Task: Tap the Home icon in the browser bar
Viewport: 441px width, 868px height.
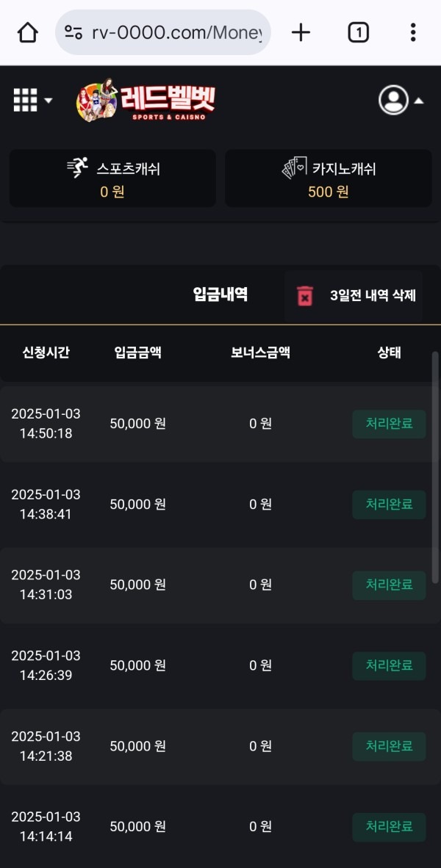Action: pyautogui.click(x=27, y=32)
